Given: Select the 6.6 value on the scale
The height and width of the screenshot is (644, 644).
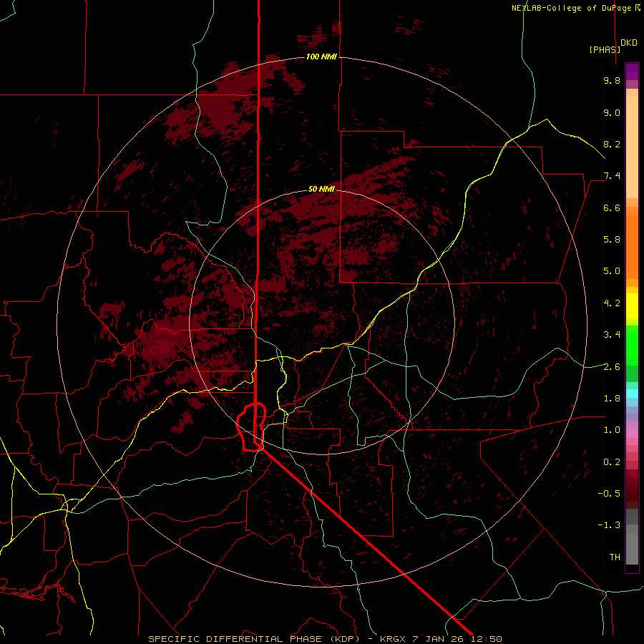Looking at the screenshot, I should tap(612, 208).
